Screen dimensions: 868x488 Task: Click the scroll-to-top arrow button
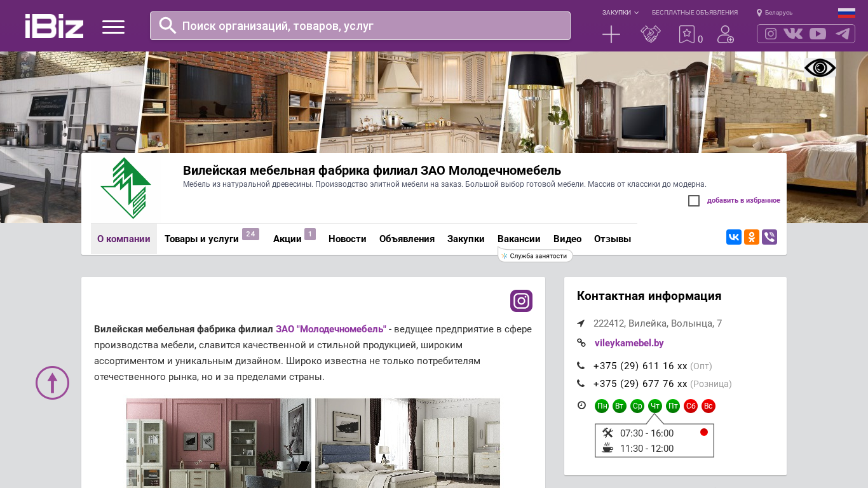click(x=52, y=383)
